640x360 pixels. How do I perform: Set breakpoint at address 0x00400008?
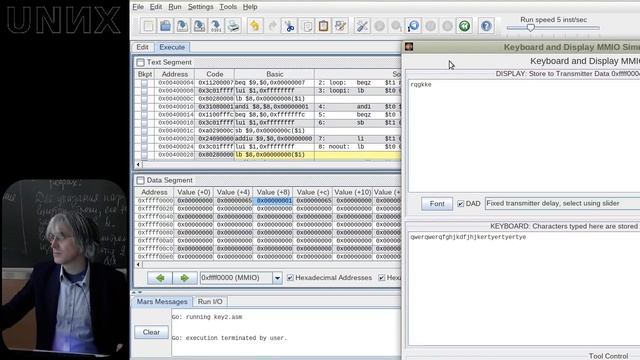coord(144,91)
